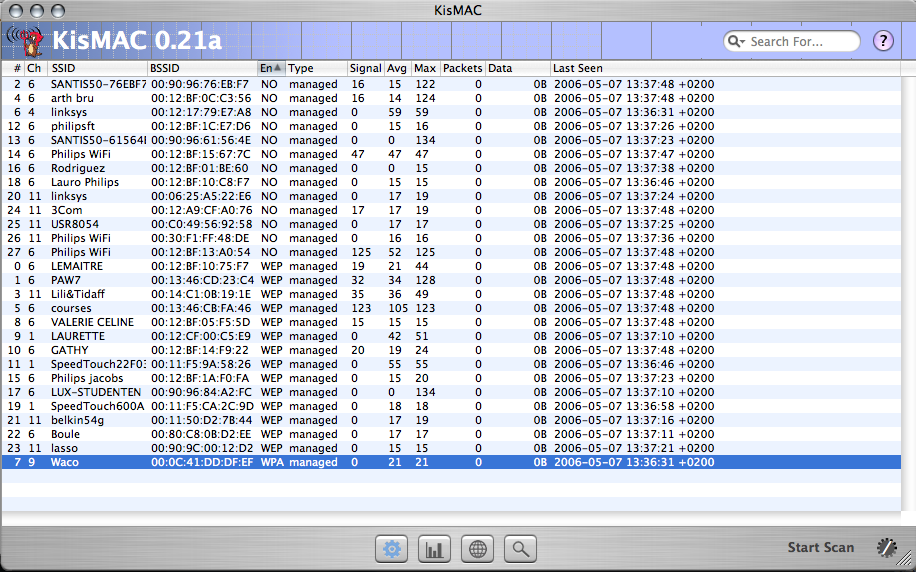Open the search filter magnifier dropdown
The image size is (916, 572).
click(x=738, y=42)
